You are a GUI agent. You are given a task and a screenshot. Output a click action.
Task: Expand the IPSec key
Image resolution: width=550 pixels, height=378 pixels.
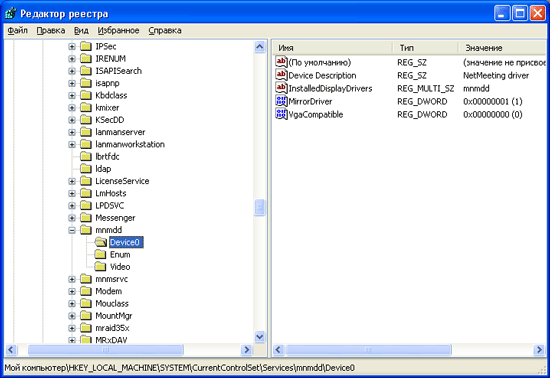pos(72,47)
